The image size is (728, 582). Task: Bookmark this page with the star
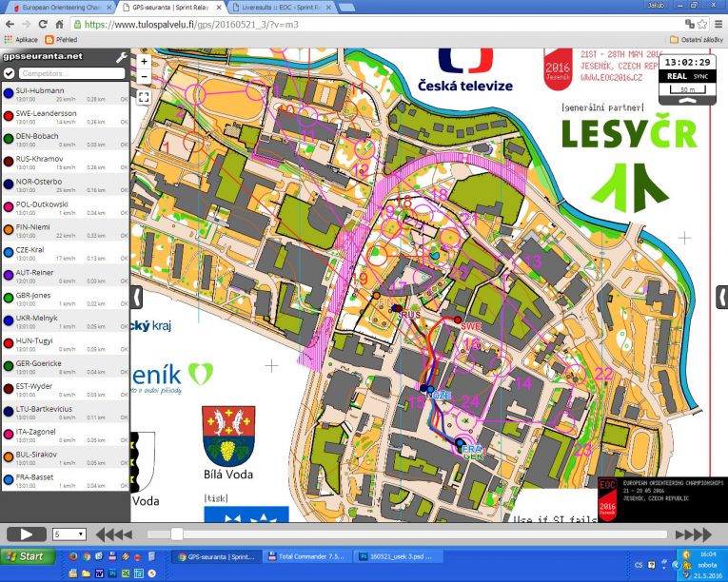tap(702, 24)
